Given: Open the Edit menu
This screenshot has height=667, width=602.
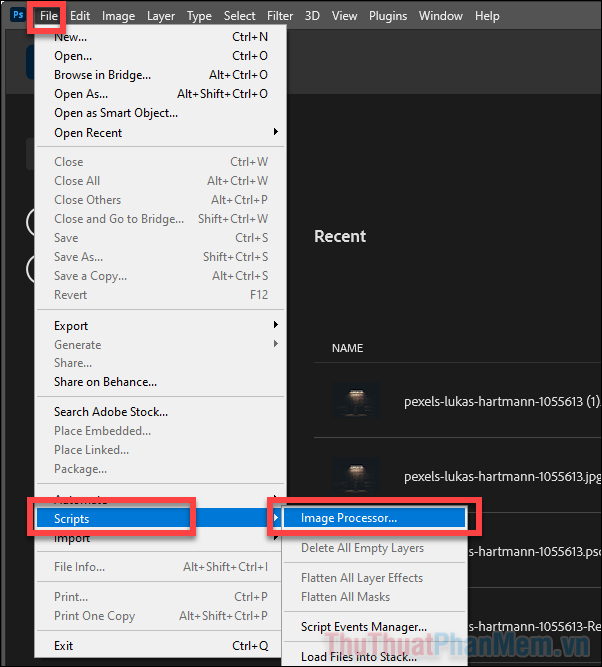Looking at the screenshot, I should click(80, 16).
